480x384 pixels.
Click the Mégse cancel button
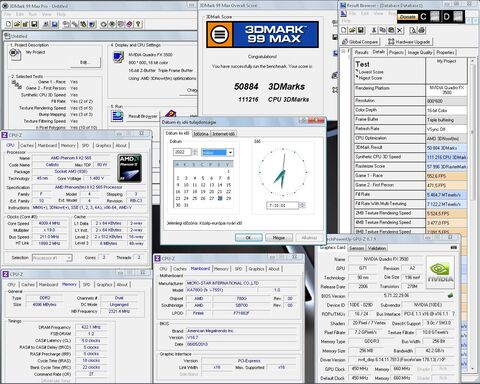pos(279,238)
